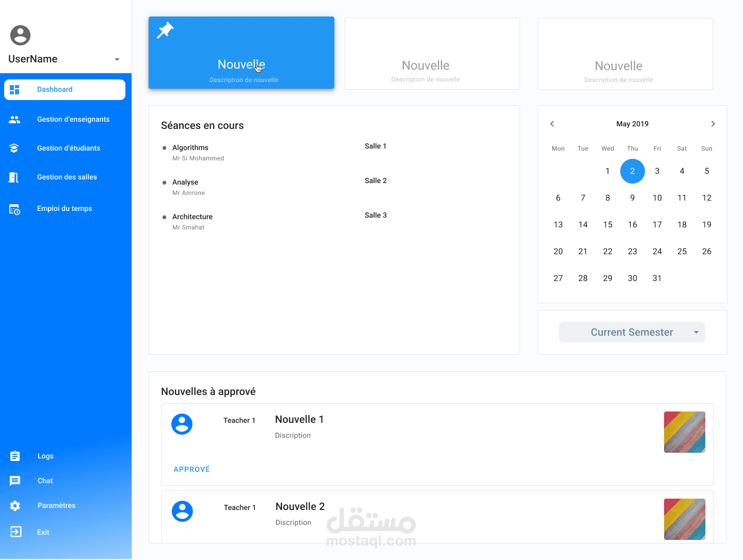Click the Analyse session entry
The width and height of the screenshot is (743, 560).
point(185,183)
